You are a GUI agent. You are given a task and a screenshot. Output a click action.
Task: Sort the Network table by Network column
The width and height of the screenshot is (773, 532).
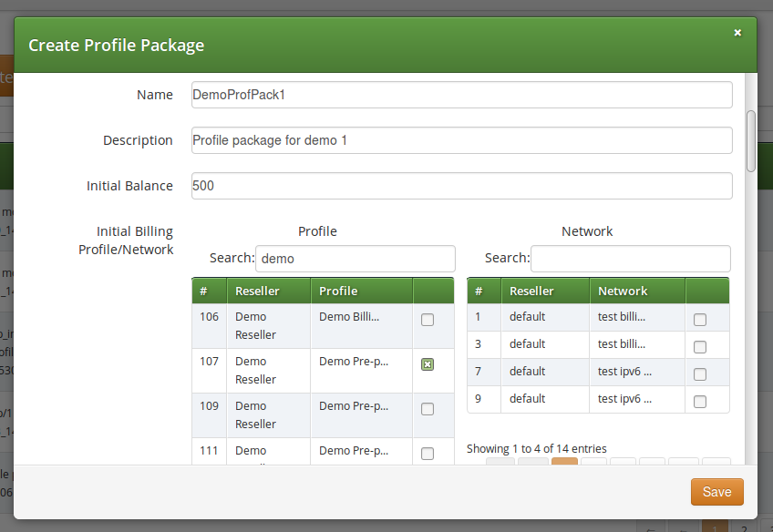(x=624, y=290)
